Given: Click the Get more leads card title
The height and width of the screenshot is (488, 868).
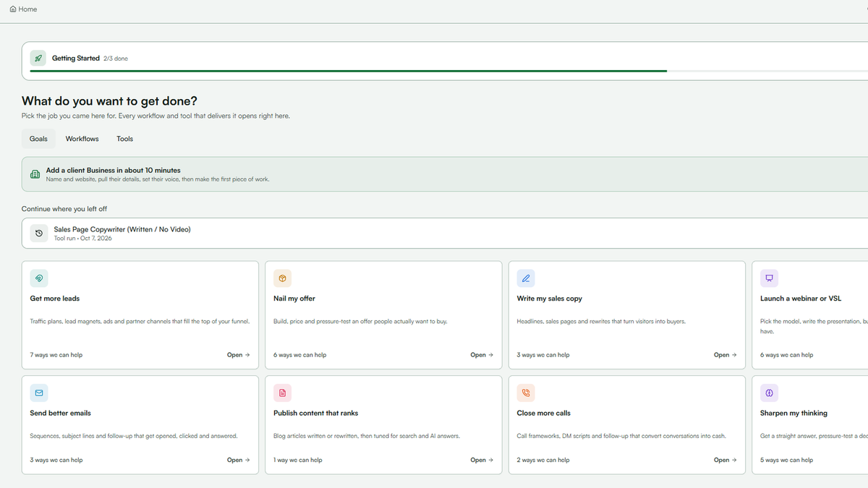Looking at the screenshot, I should [55, 299].
